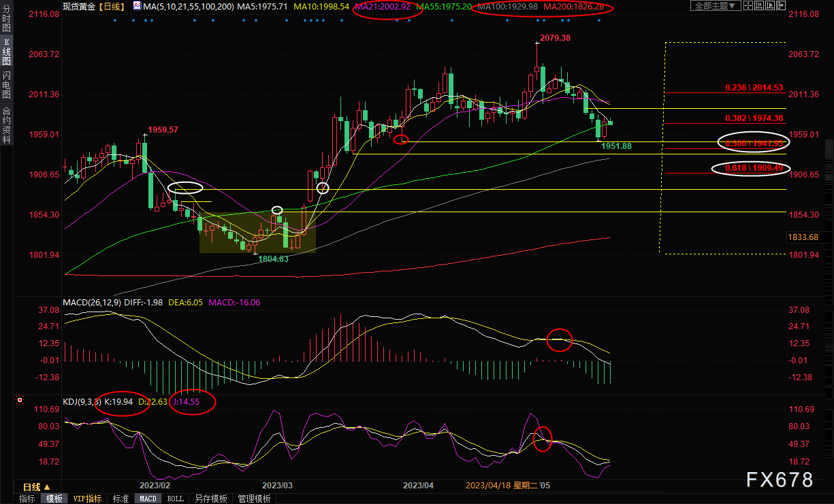The width and height of the screenshot is (834, 504).
Task: Open the 闪电图 side tab
Action: [6, 85]
